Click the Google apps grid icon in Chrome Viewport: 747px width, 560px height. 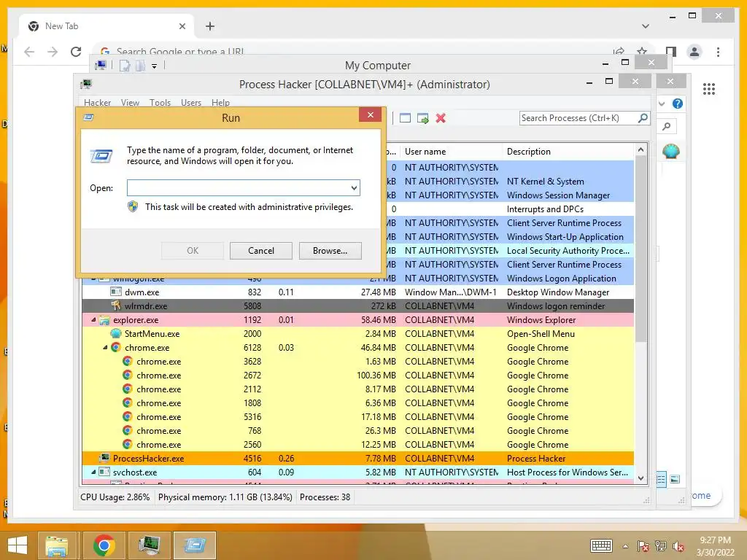(709, 88)
